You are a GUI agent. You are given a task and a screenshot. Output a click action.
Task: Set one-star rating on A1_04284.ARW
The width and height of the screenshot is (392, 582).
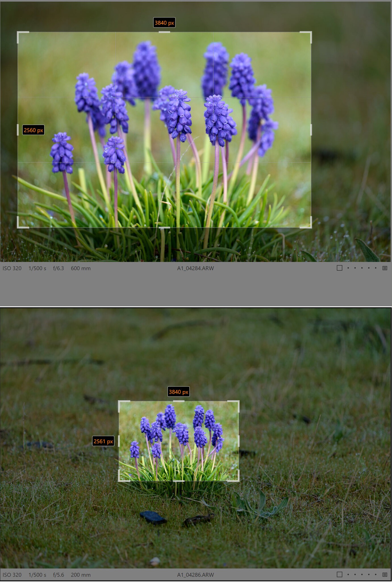tap(348, 268)
